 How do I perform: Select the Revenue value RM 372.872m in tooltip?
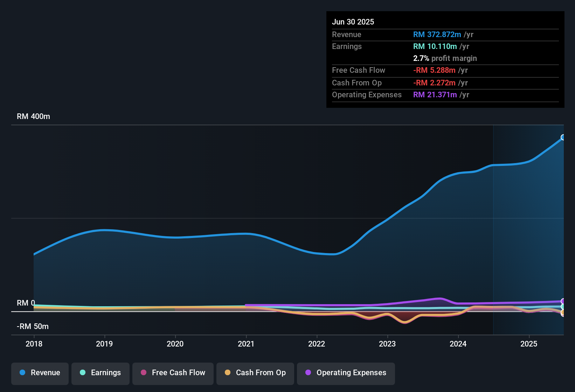(437, 34)
